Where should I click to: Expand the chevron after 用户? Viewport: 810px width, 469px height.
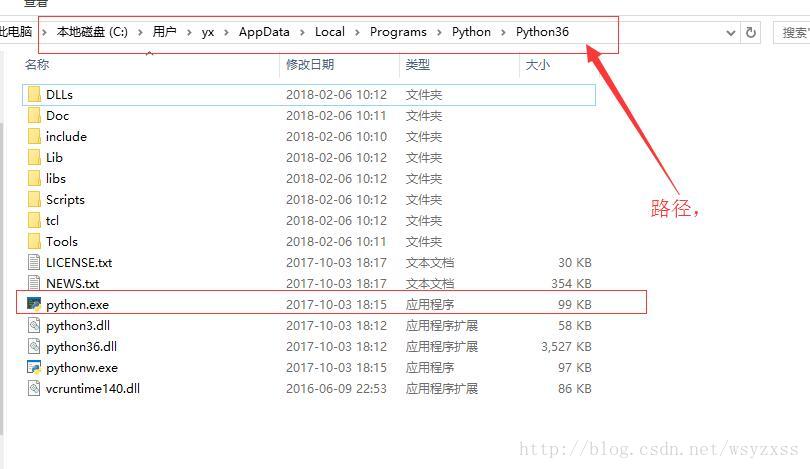[189, 33]
